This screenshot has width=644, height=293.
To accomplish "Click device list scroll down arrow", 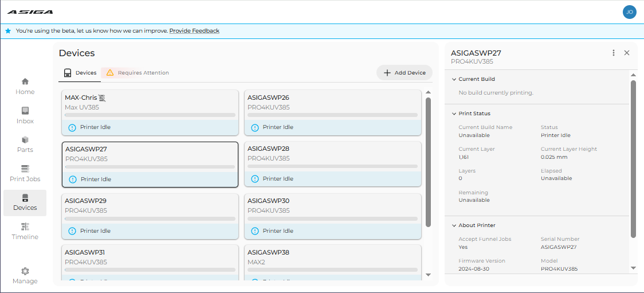I will [x=429, y=275].
